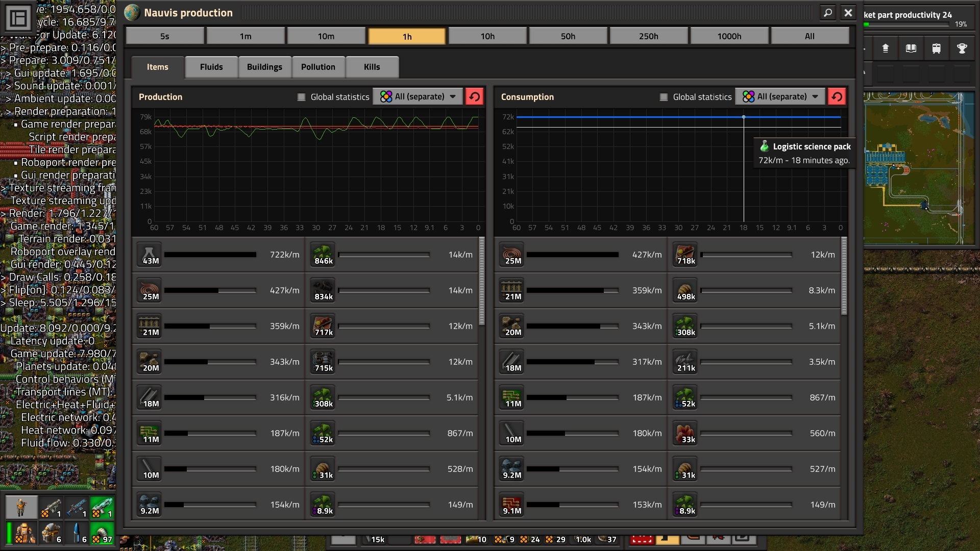Switch to the Kills tab
Viewport: 980px width, 551px height.
coord(372,67)
